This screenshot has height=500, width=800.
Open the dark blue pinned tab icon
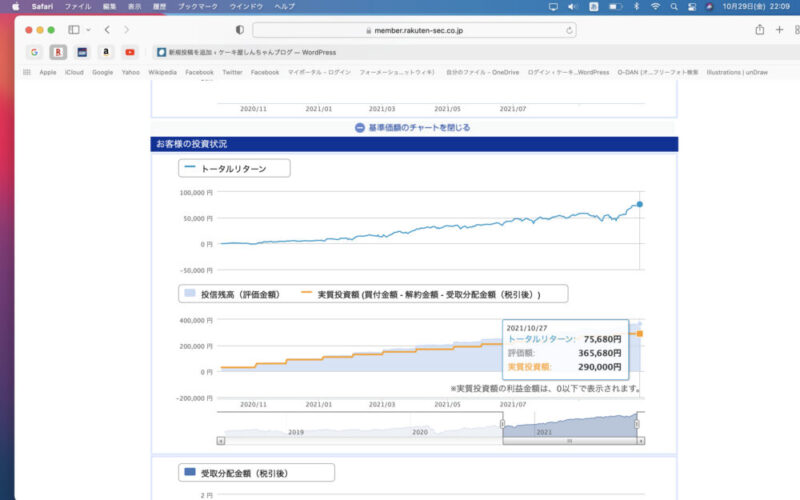tap(82, 52)
